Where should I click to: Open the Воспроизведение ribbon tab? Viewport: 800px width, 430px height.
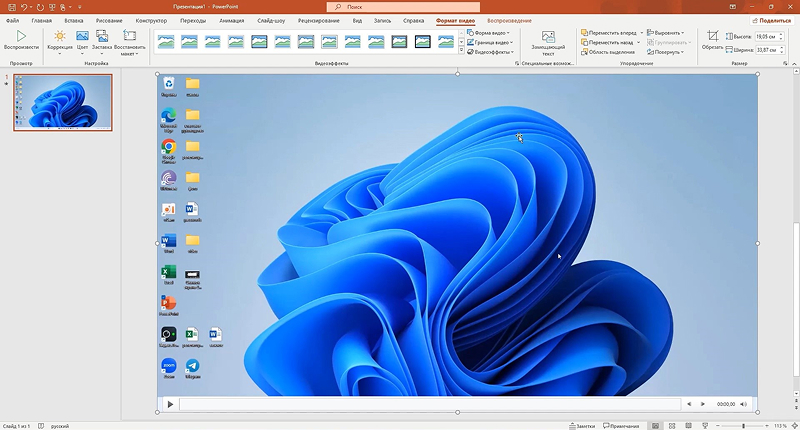[509, 21]
